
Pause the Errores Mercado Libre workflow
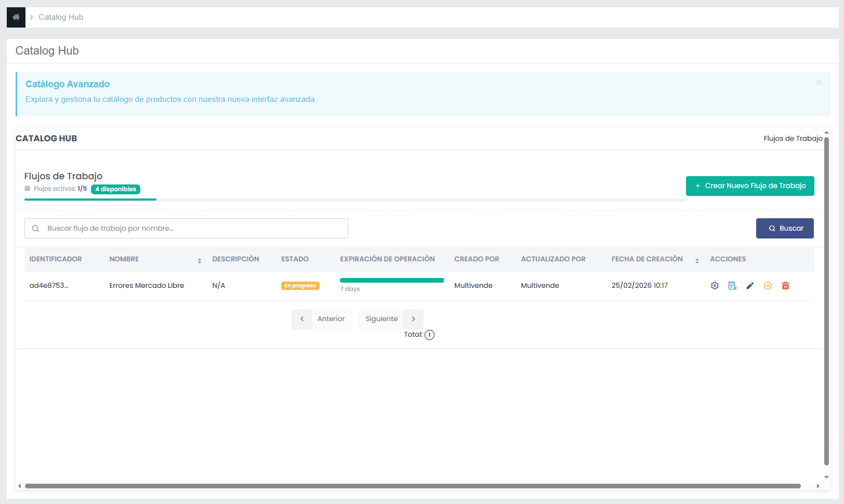tap(768, 286)
